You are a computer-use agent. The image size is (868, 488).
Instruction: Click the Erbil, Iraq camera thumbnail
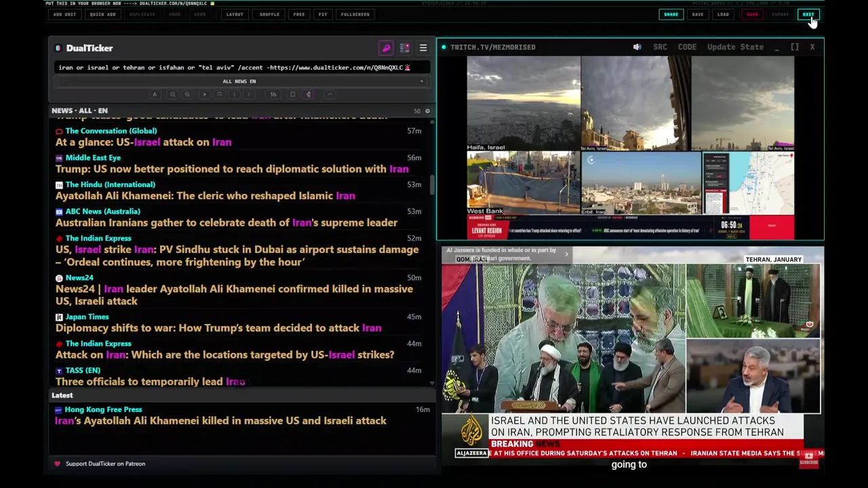click(x=641, y=183)
